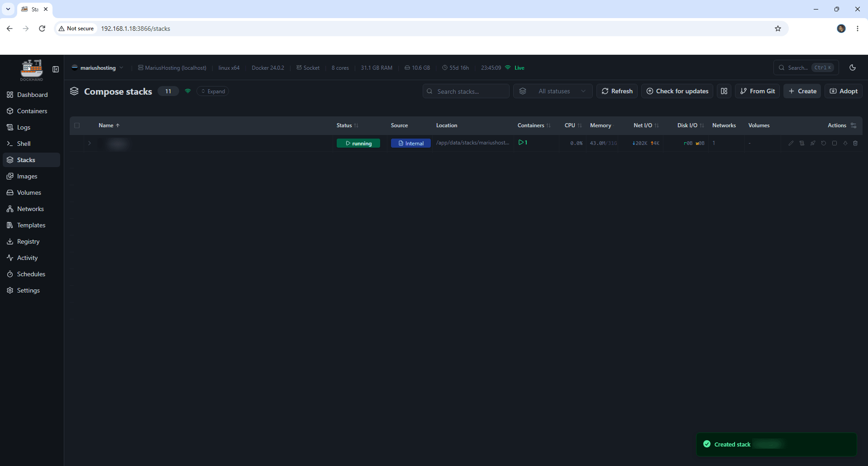Focus the global Search field
Viewport: 868px width, 466px height.
click(x=806, y=67)
